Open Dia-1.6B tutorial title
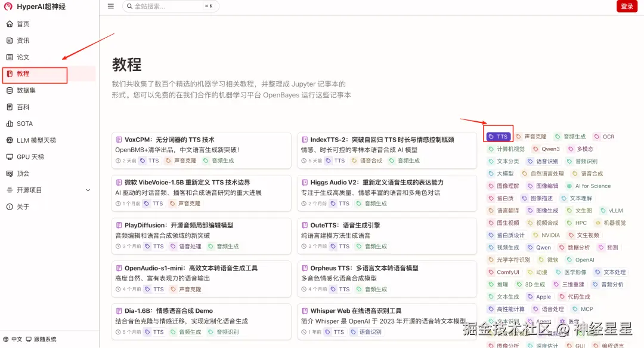The image size is (644, 348). point(169,311)
